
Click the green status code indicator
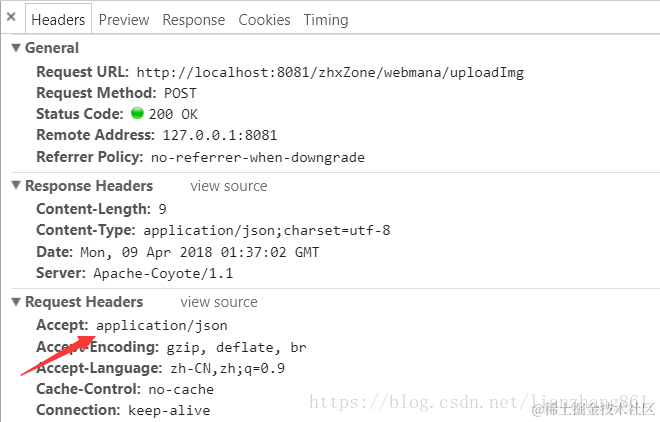pyautogui.click(x=137, y=113)
